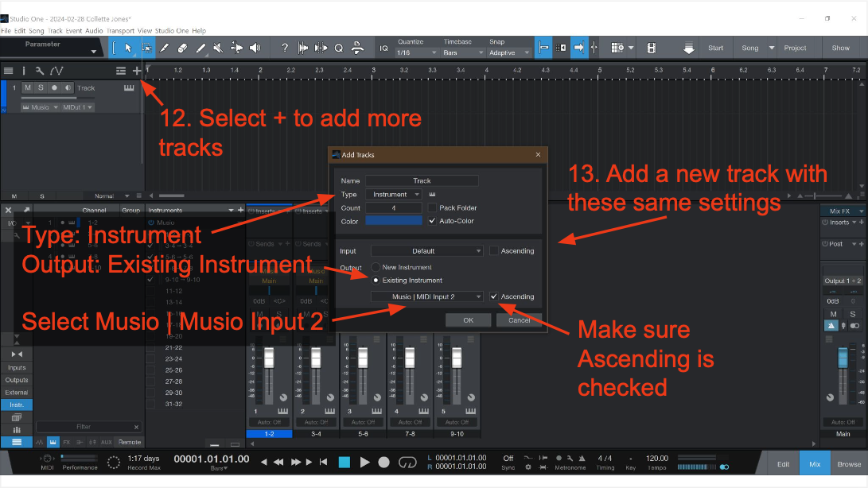Click the Record button in transport
The width and height of the screenshot is (868, 488).
[x=383, y=462]
